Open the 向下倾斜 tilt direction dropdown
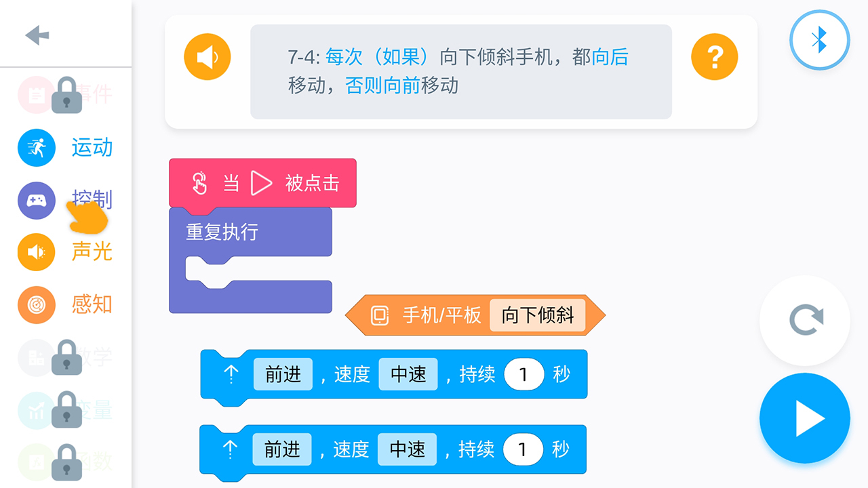 pyautogui.click(x=537, y=315)
